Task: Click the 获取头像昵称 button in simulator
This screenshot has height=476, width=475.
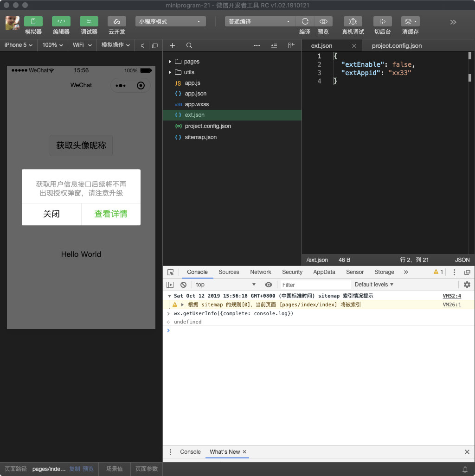Action: tap(81, 146)
